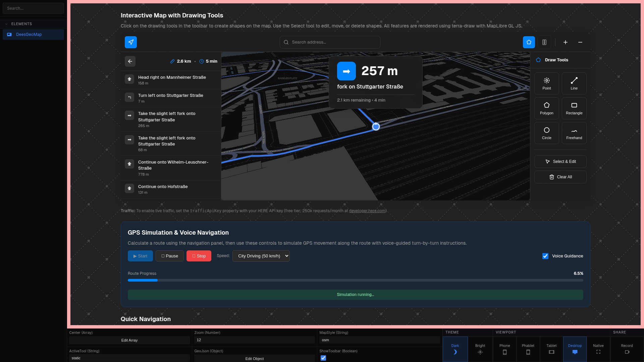Select the Point draw tool
Screen dimensions: 644x362
pos(546,83)
